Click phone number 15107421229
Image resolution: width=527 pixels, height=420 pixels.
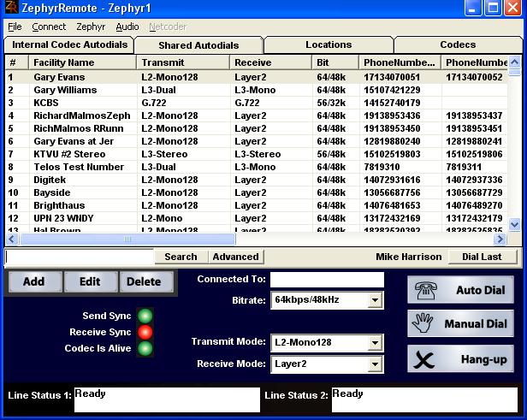pos(392,90)
